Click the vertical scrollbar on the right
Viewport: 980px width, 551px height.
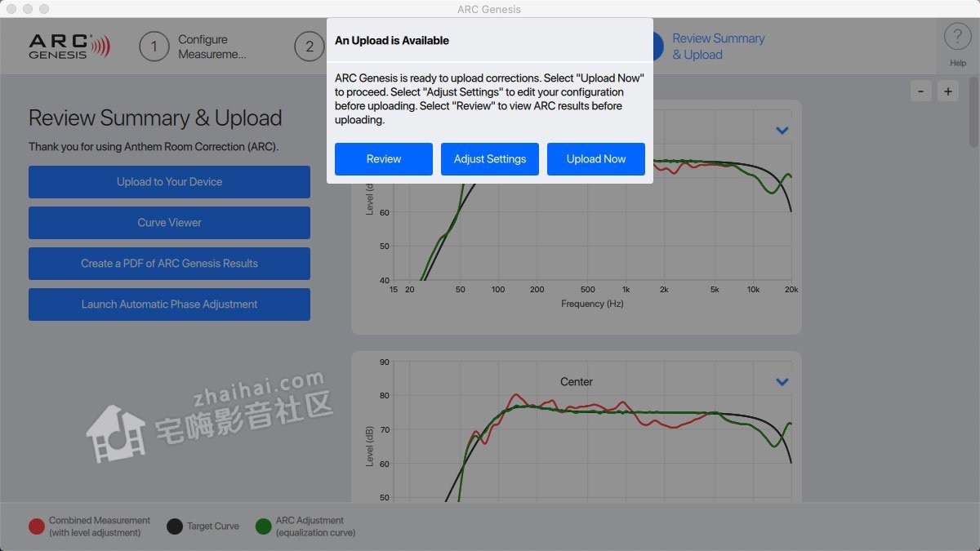(x=973, y=112)
